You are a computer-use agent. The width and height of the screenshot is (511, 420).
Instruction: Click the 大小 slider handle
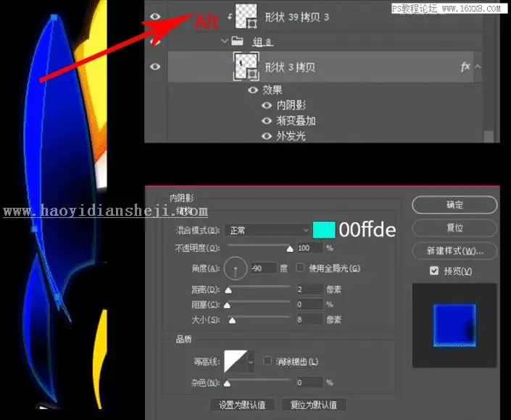pos(232,321)
